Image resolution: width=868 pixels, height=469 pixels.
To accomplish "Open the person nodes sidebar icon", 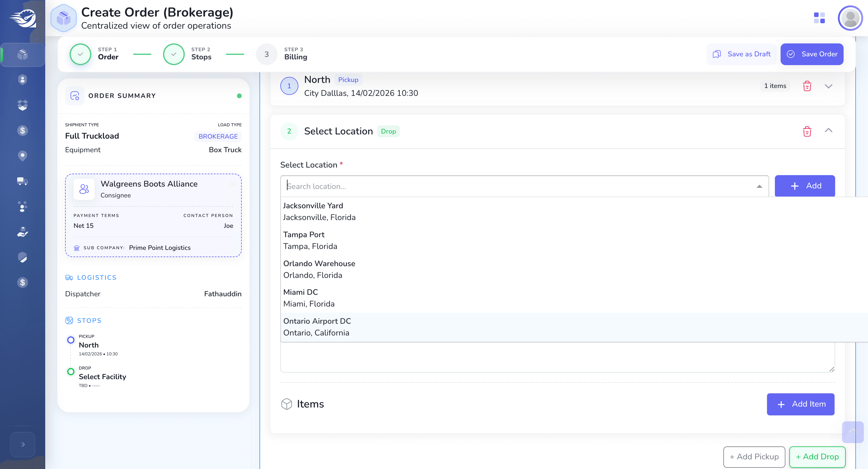I will coord(23,206).
